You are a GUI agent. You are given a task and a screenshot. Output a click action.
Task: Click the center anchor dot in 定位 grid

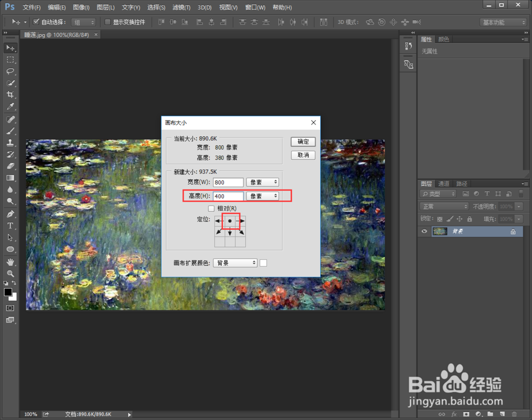(x=230, y=221)
